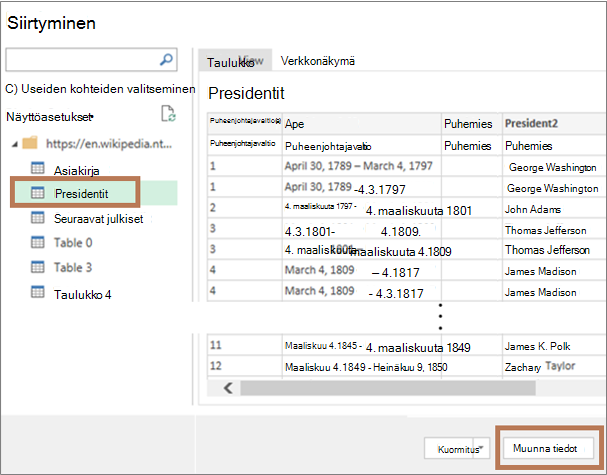The height and width of the screenshot is (475, 607).
Task: Click the April 30, 1789 – March 4, 1797 cell
Action: [362, 166]
